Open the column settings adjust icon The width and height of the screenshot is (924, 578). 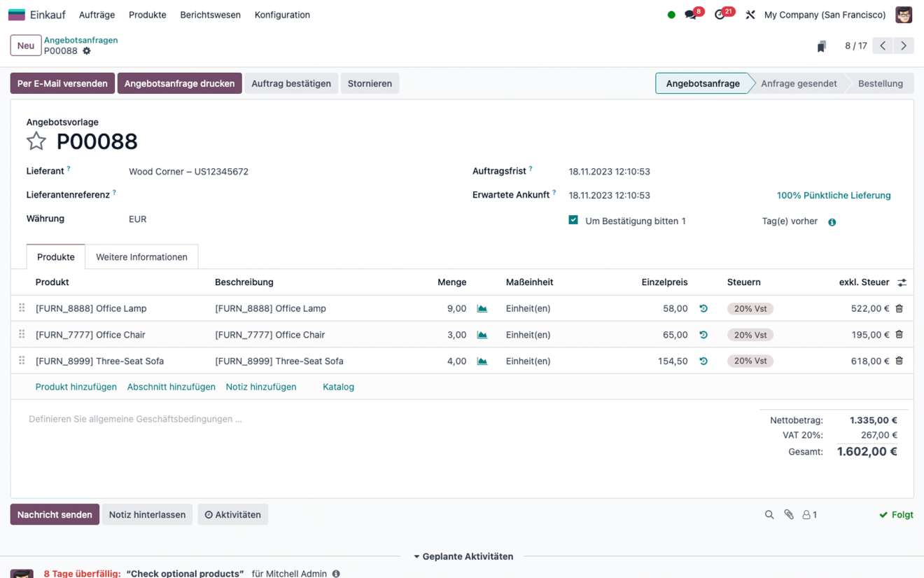pyautogui.click(x=902, y=282)
